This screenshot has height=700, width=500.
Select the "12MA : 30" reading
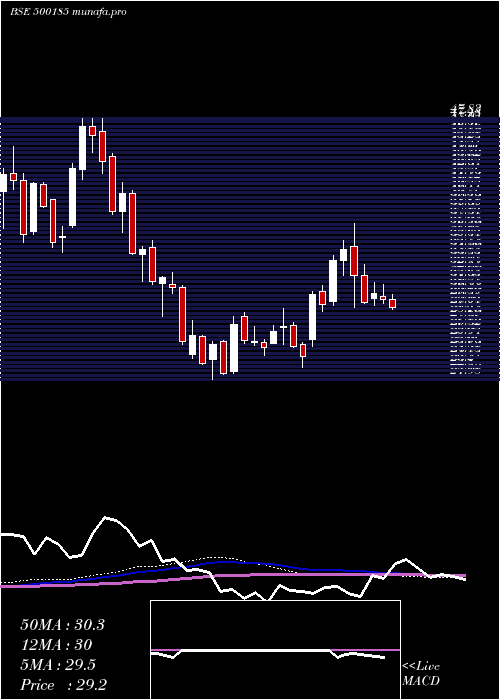(56, 645)
